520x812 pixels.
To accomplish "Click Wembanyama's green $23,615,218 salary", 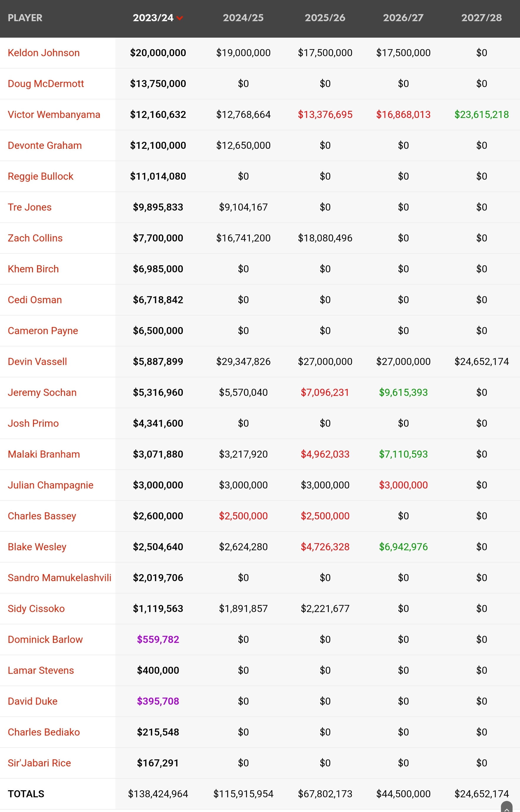I will 481,115.
